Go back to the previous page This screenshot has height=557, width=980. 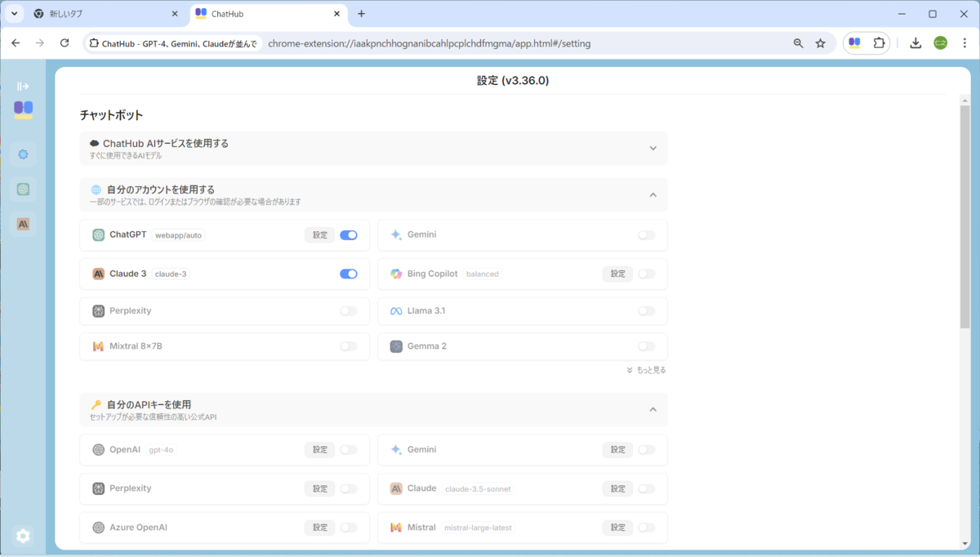pyautogui.click(x=16, y=42)
